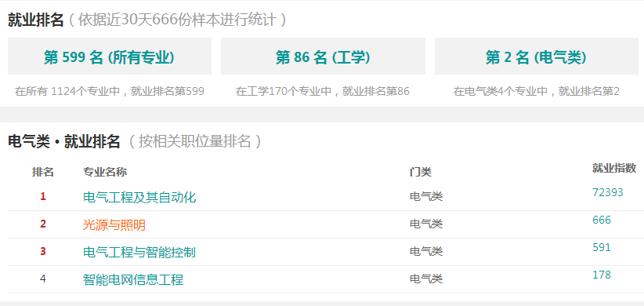Open the 光源与照明 major link
644x306 pixels.
(114, 225)
